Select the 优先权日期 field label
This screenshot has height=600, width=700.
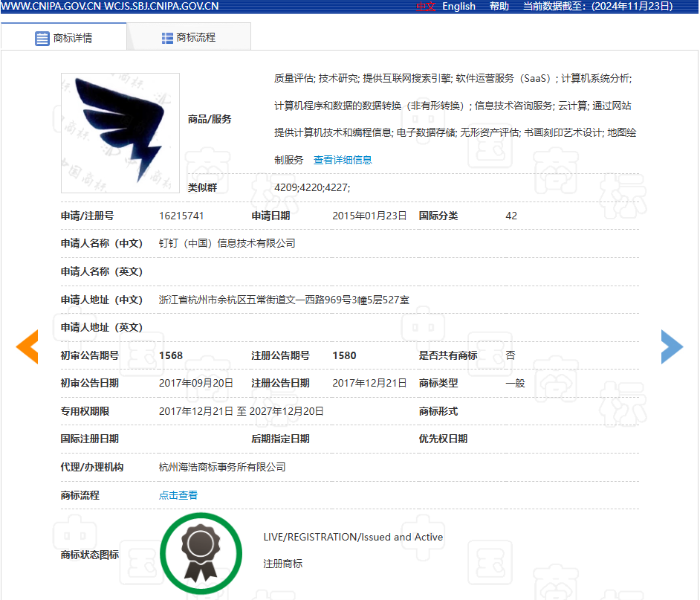pyautogui.click(x=443, y=439)
